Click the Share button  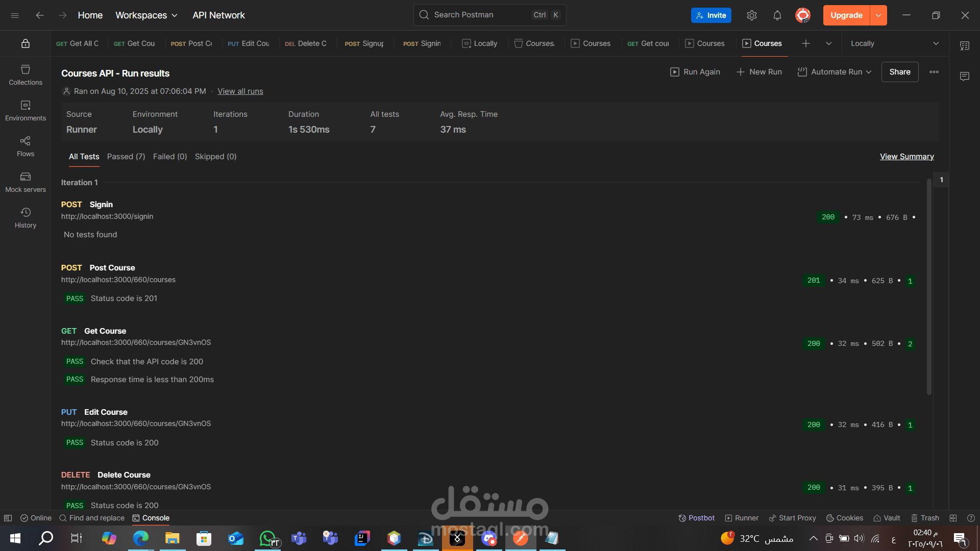(x=900, y=72)
